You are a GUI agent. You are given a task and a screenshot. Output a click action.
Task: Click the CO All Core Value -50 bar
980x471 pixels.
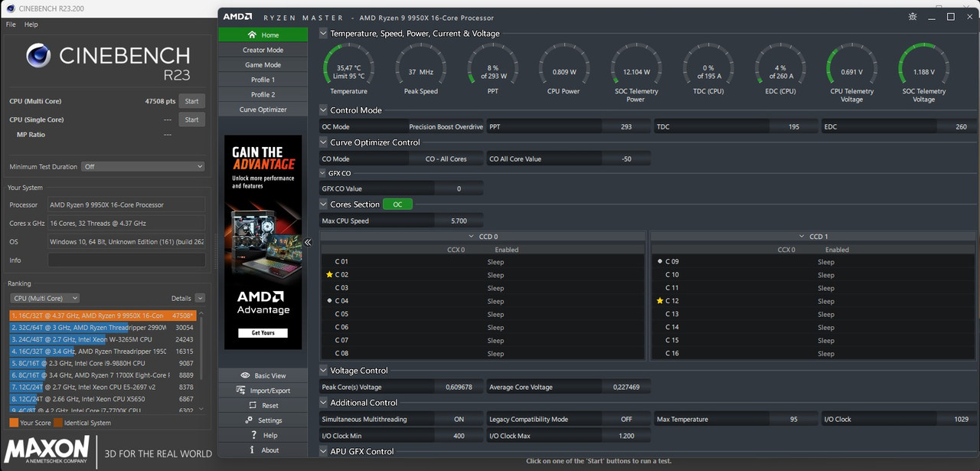click(626, 159)
